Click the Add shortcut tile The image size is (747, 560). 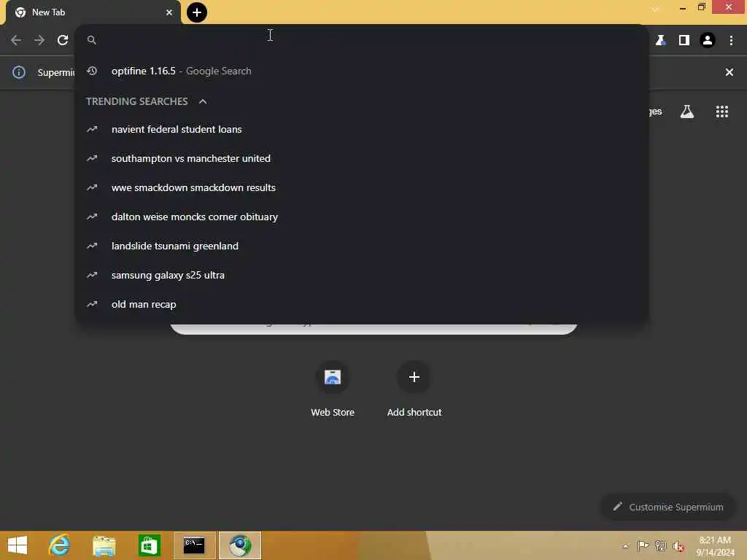(414, 390)
